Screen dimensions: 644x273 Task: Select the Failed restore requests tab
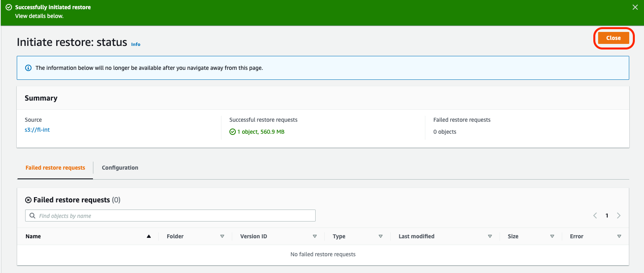point(55,168)
